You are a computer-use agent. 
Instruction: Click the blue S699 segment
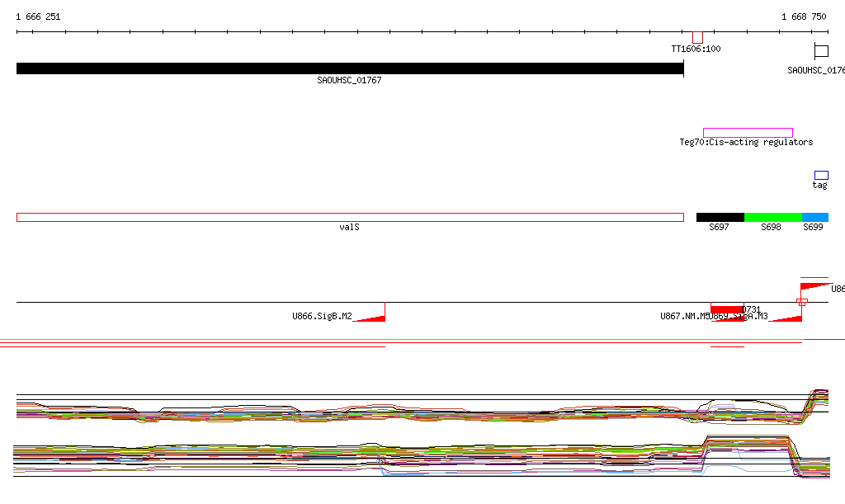[x=814, y=218]
